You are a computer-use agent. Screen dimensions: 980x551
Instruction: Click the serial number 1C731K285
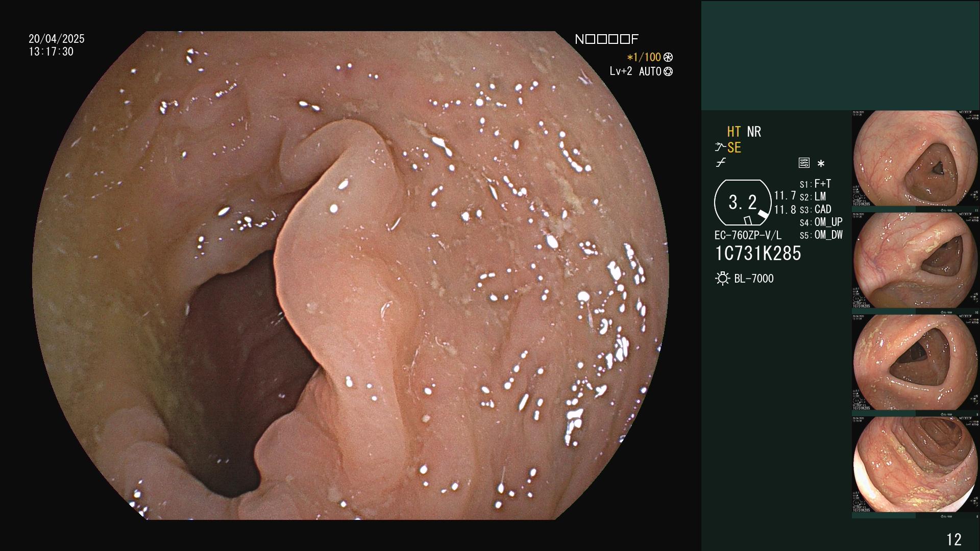[x=758, y=254]
